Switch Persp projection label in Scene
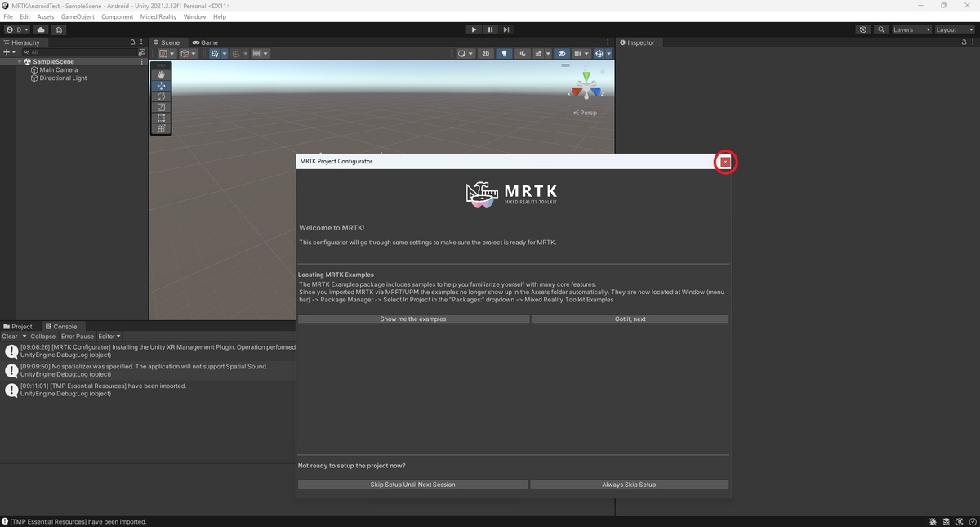 click(586, 113)
